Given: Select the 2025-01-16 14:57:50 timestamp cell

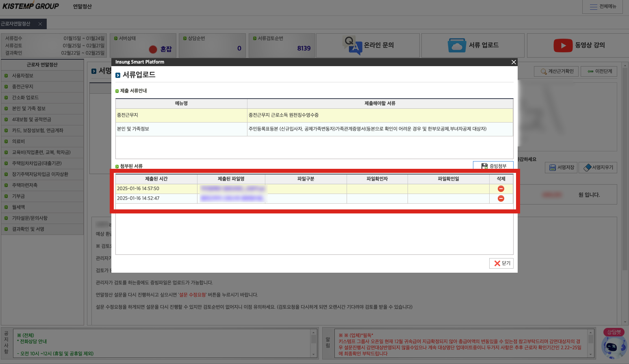Looking at the screenshot, I should [156, 189].
